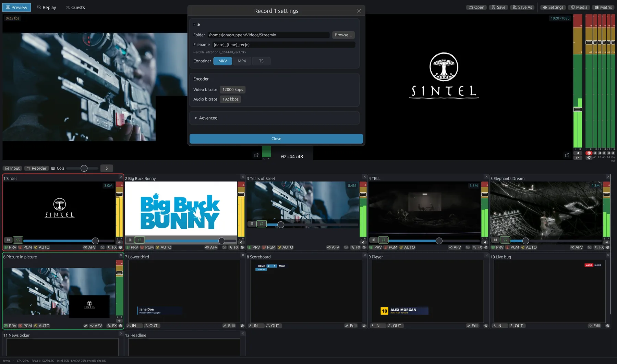Select MP4 container format
Screen dimensions: 617x364
[x=242, y=61]
